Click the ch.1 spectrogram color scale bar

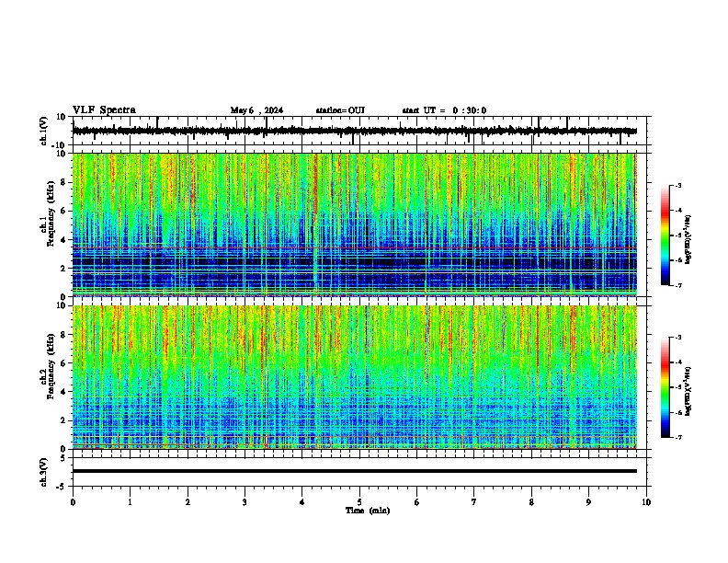tap(665, 236)
